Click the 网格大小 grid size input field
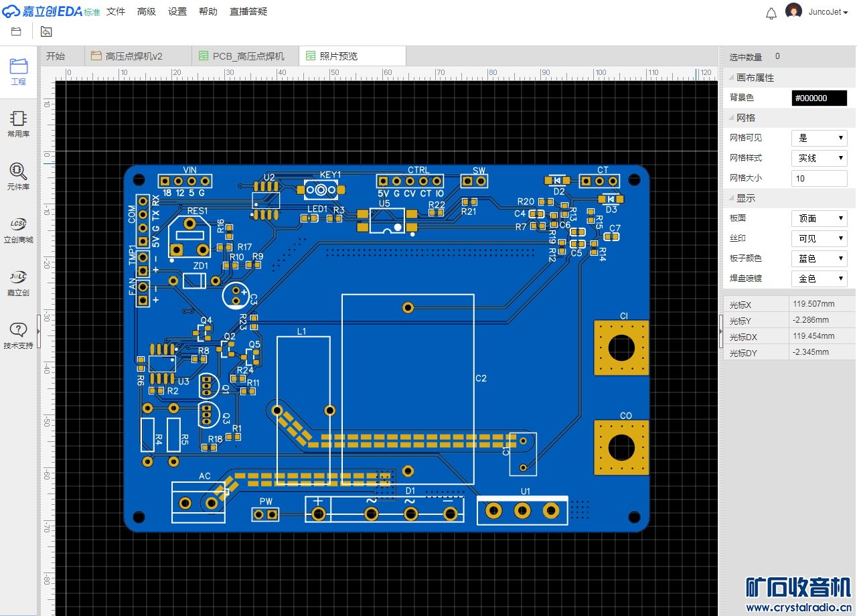This screenshot has height=616, width=857. [x=819, y=178]
